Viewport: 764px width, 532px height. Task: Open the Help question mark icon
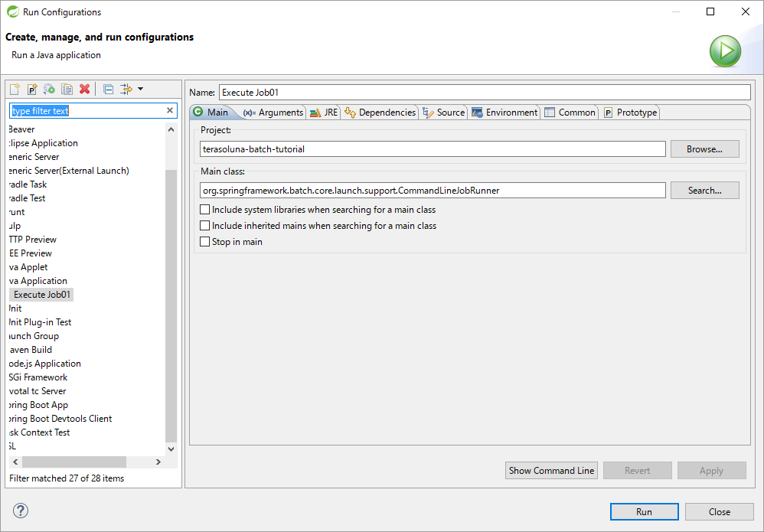click(x=21, y=511)
